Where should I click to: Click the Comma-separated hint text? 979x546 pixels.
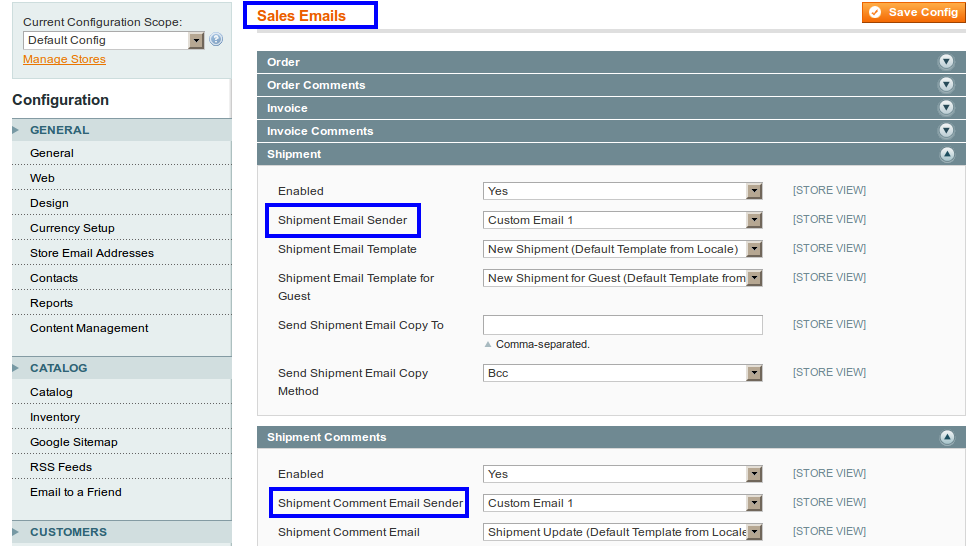click(x=543, y=344)
